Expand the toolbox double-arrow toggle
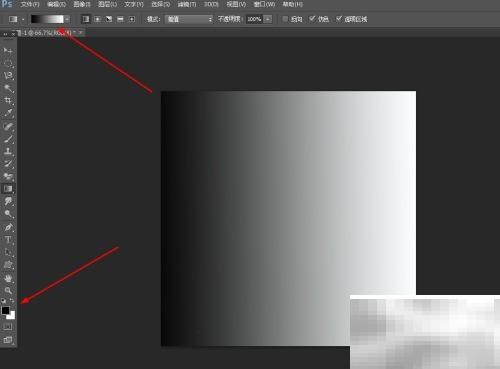This screenshot has width=500, height=369. (x=5, y=34)
